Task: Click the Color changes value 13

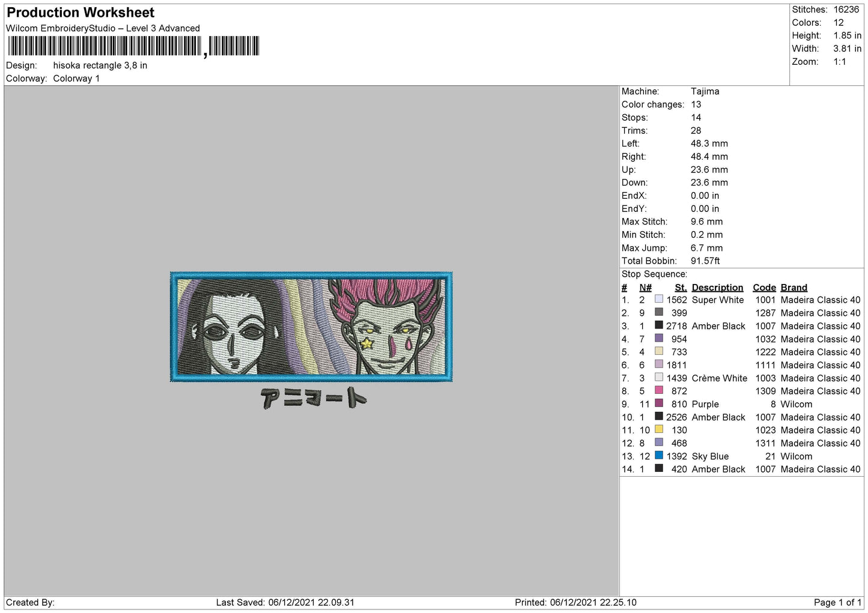Action: coord(696,104)
